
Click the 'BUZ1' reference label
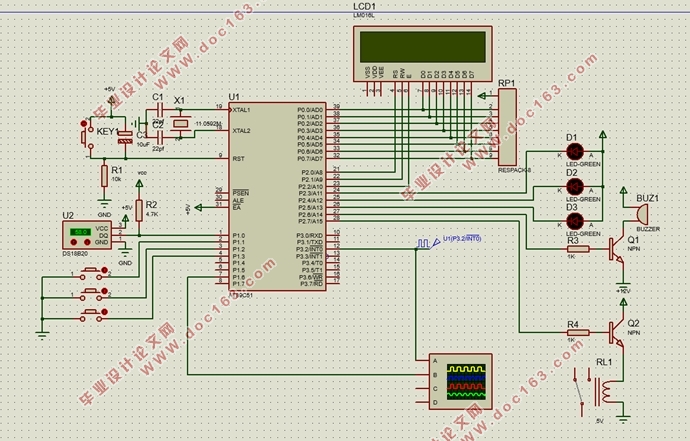coord(647,198)
